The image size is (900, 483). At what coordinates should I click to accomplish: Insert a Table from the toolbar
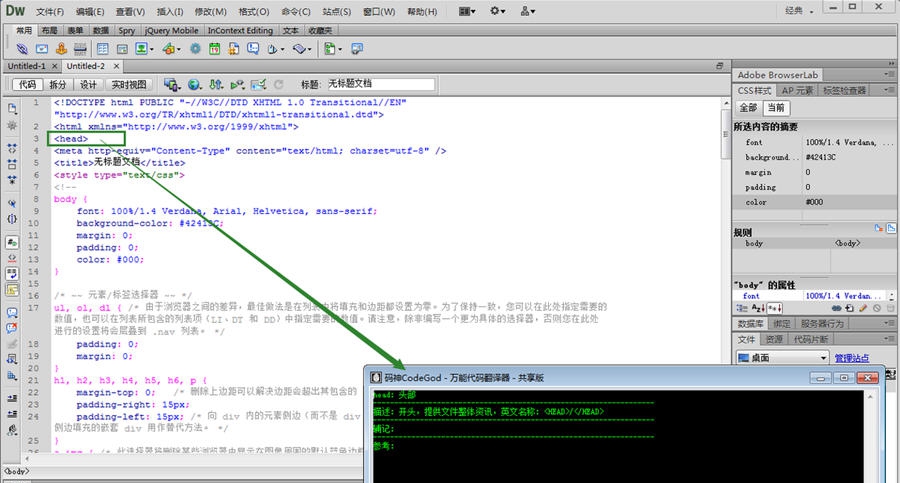click(x=100, y=48)
